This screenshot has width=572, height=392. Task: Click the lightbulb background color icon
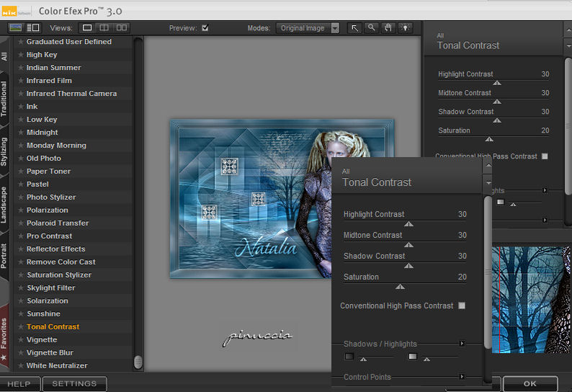[406, 28]
